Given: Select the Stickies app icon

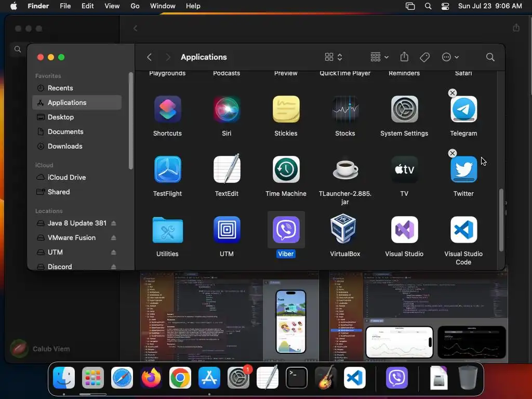Looking at the screenshot, I should (x=286, y=109).
